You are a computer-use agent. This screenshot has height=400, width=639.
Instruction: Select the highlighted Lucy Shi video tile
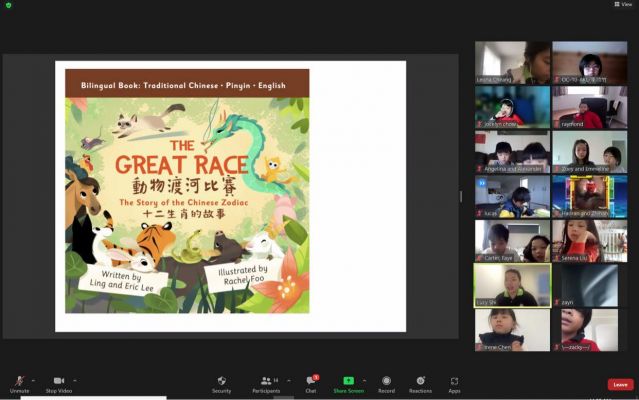pos(512,285)
